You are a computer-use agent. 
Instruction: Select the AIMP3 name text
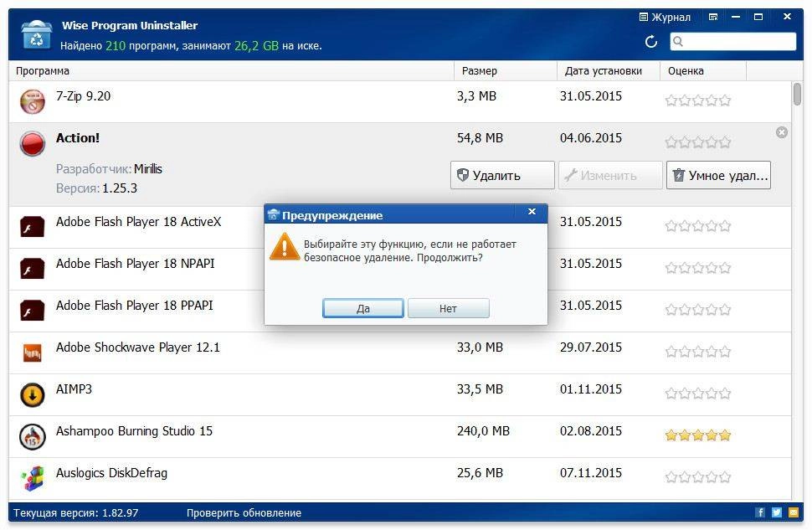[74, 389]
